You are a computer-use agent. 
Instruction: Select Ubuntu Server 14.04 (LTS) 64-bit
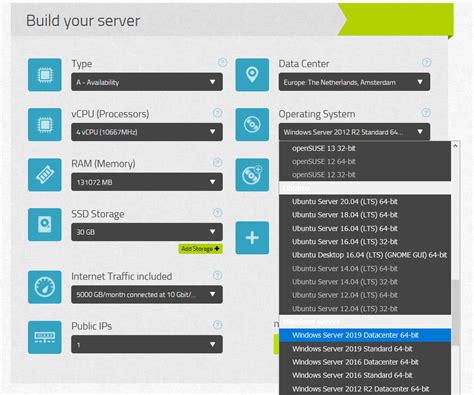point(365,268)
